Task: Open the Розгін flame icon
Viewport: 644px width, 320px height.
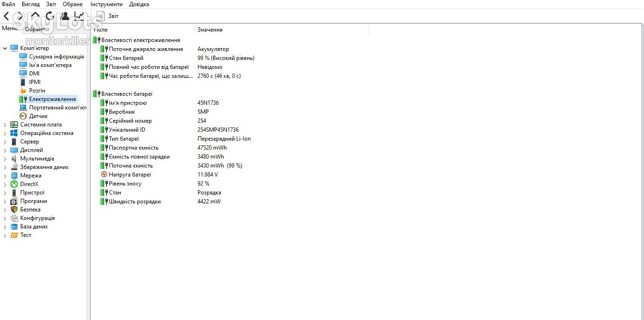Action: pos(23,91)
